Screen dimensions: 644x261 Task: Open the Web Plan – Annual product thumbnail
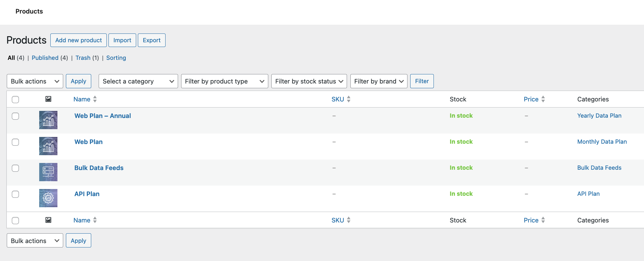pyautogui.click(x=48, y=120)
